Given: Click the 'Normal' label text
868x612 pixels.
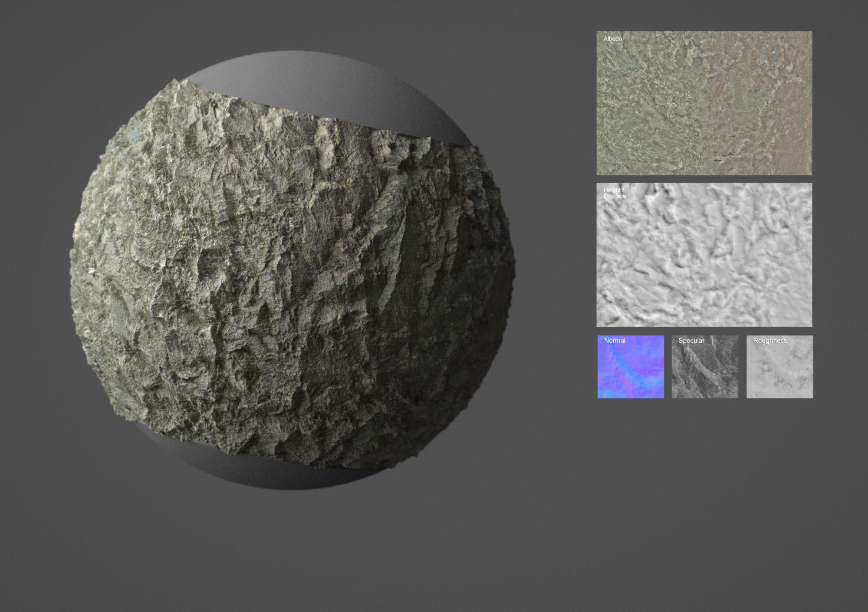Looking at the screenshot, I should [615, 341].
